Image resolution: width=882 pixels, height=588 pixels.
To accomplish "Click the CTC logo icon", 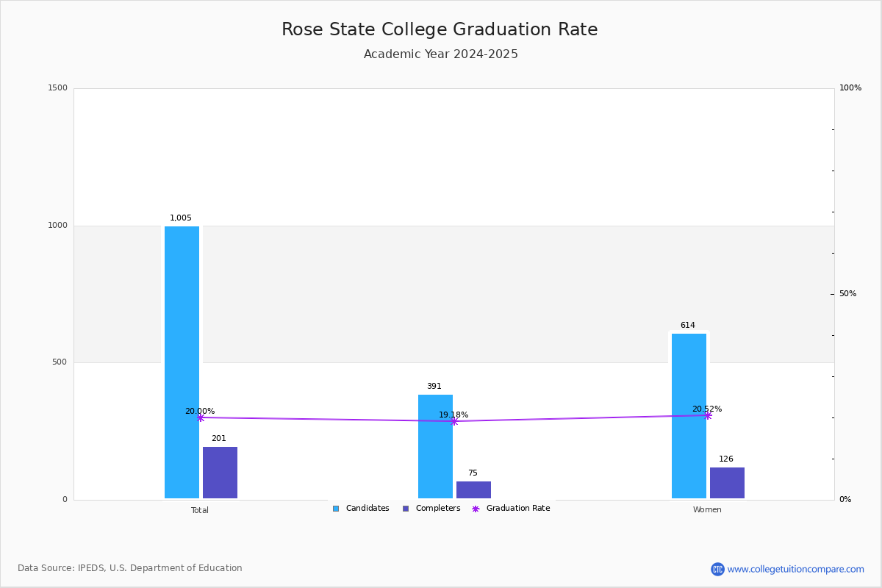I will click(x=717, y=569).
